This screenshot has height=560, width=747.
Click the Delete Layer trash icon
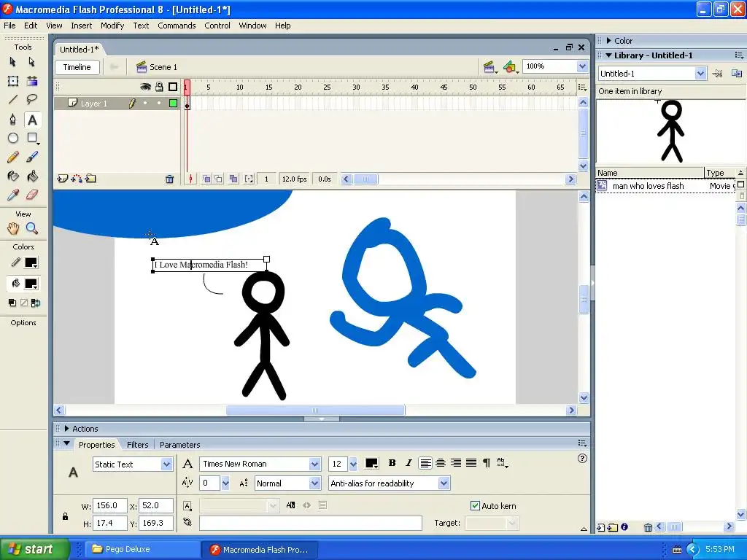click(x=169, y=179)
